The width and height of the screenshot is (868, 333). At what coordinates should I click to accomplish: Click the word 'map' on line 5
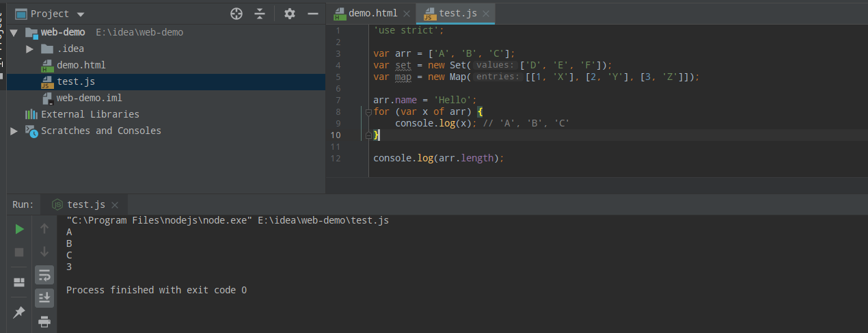pyautogui.click(x=403, y=77)
